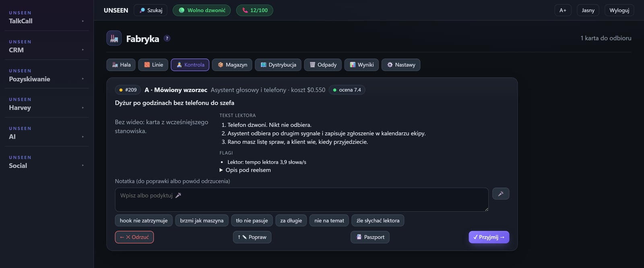Click the "Lektor: tempo lektora 3,9 słowa/s" flag

tap(267, 162)
